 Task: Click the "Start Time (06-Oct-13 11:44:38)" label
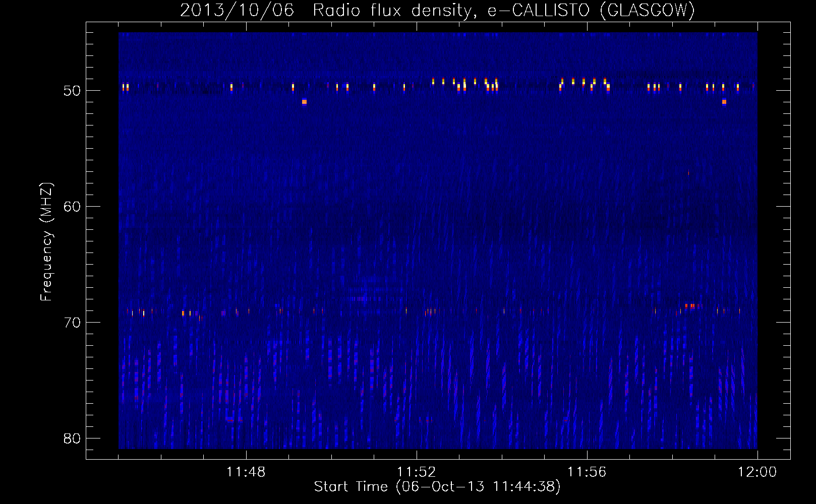tap(437, 487)
